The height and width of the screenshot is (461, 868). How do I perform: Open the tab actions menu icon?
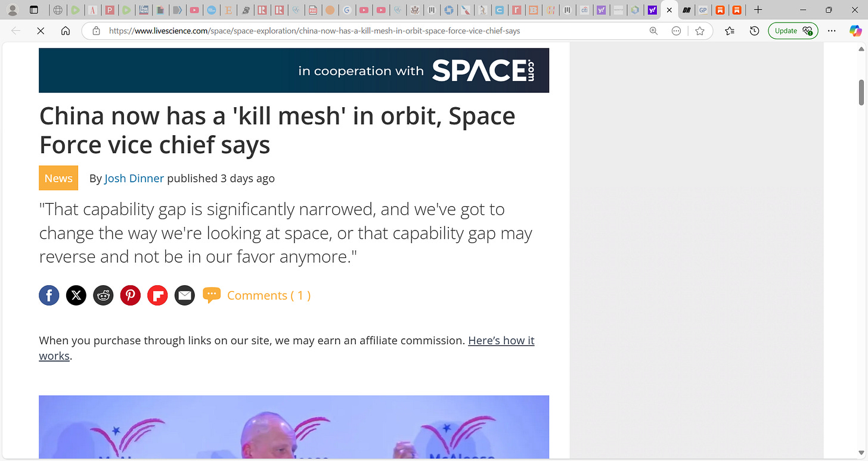click(x=34, y=10)
